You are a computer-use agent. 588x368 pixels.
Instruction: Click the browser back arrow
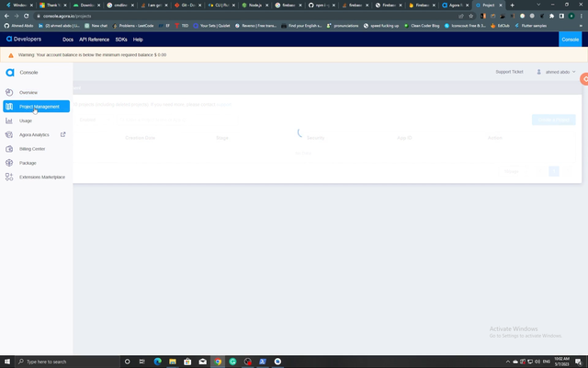pyautogui.click(x=6, y=17)
